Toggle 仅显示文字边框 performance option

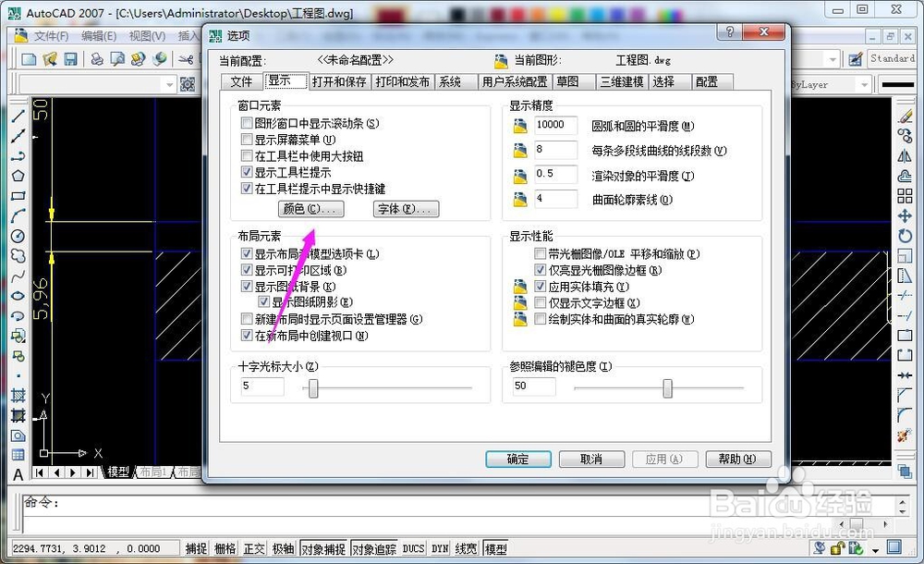pyautogui.click(x=541, y=302)
